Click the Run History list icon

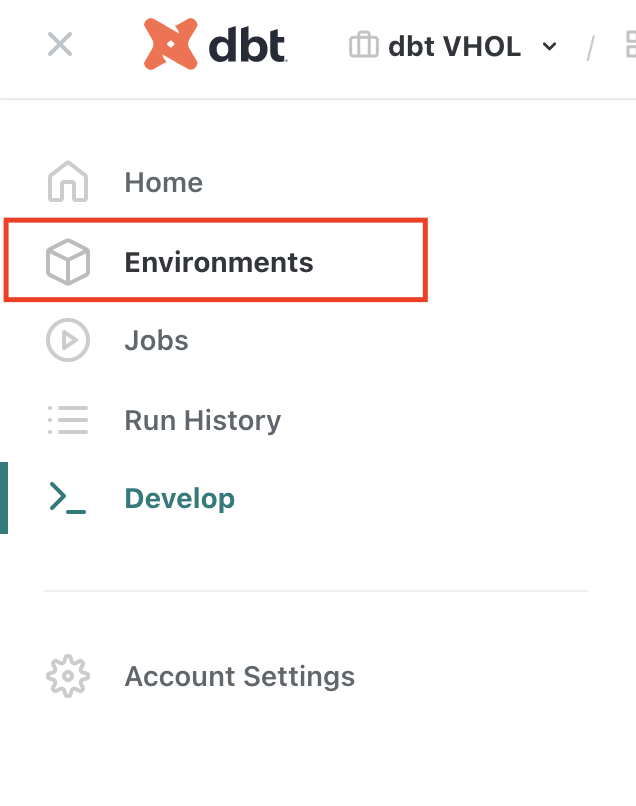coord(68,420)
